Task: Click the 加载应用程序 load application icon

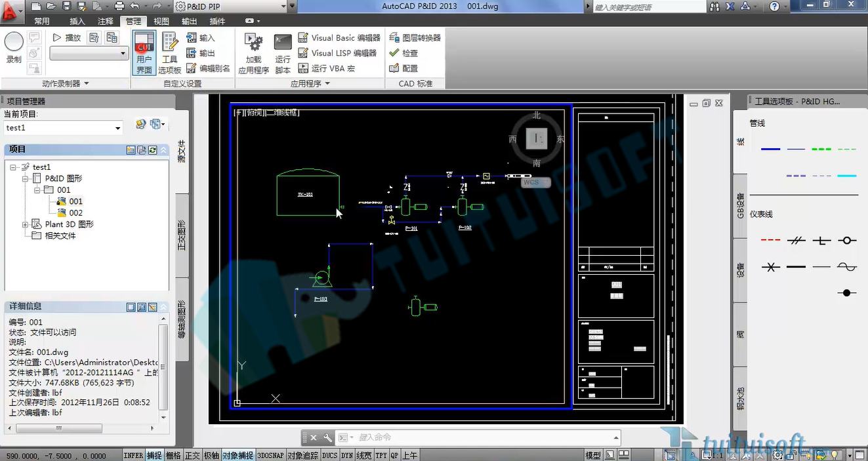Action: point(254,53)
